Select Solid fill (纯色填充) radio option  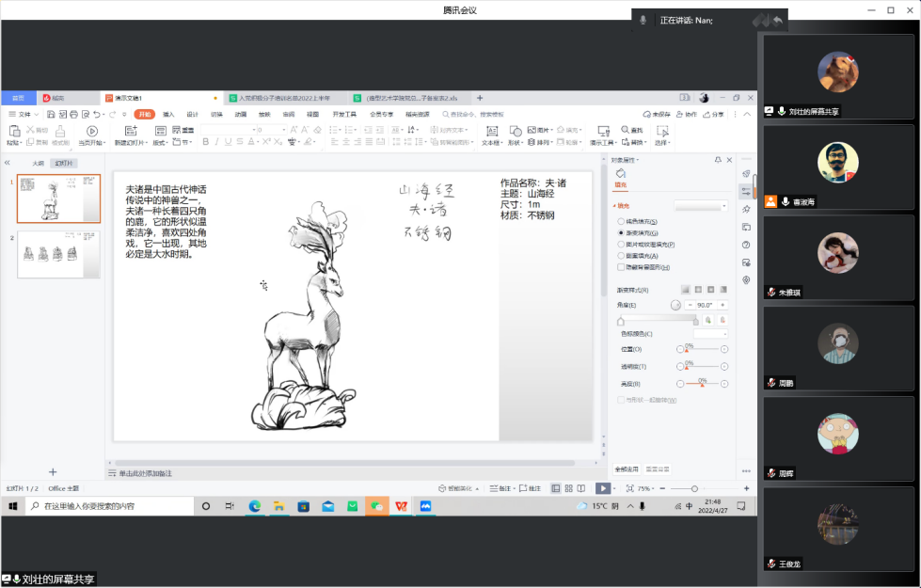[x=621, y=221]
